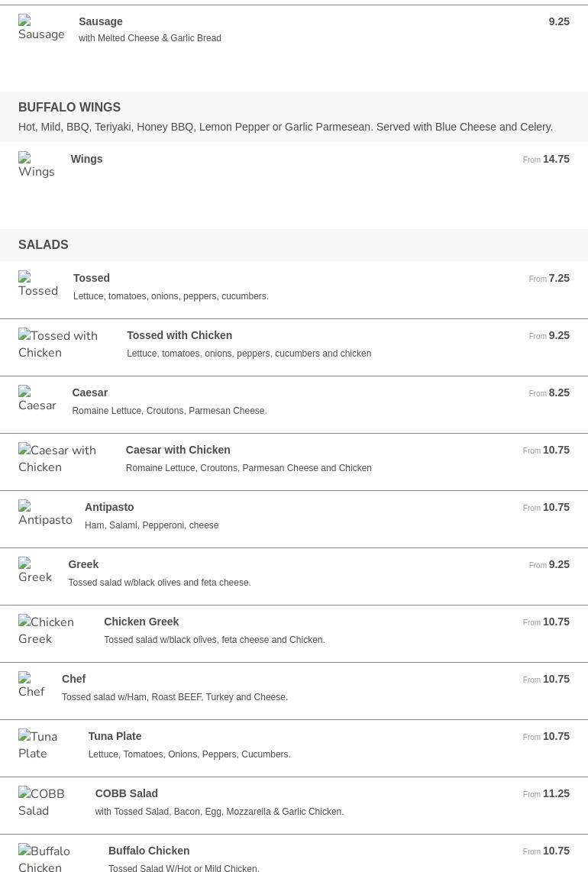The width and height of the screenshot is (588, 872).
Task: Choose the Sausage item name
Action: tap(101, 21)
